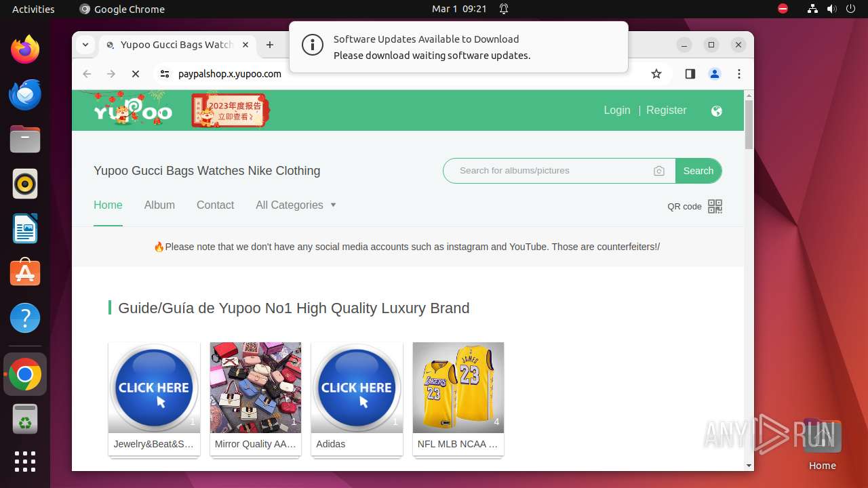Click the address bar URL
Screen dimensions: 868x488
tap(230, 74)
